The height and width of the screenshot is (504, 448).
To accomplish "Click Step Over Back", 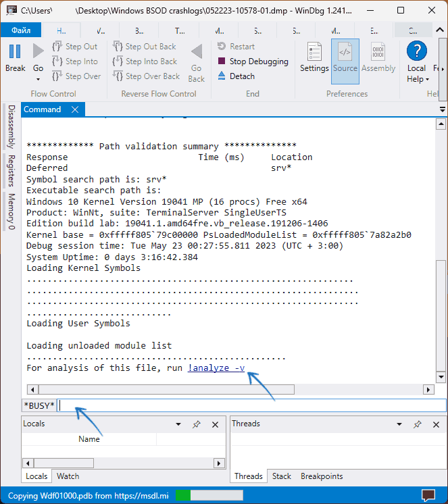I will coord(146,76).
